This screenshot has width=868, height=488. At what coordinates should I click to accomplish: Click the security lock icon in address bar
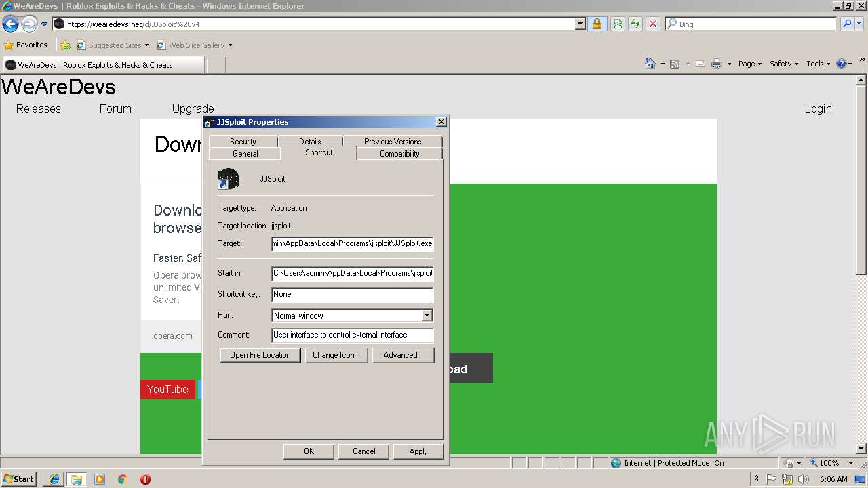(x=597, y=24)
